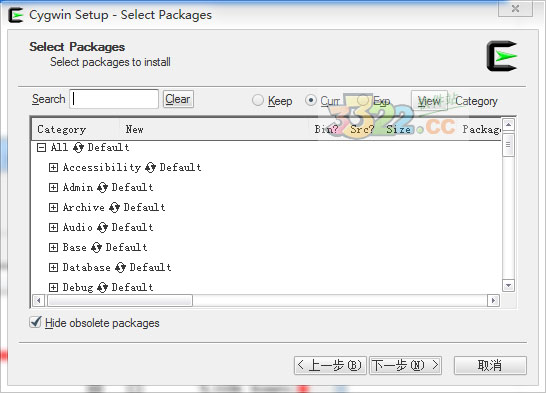This screenshot has height=393, width=546.
Task: Click the Clear search button
Action: [178, 99]
